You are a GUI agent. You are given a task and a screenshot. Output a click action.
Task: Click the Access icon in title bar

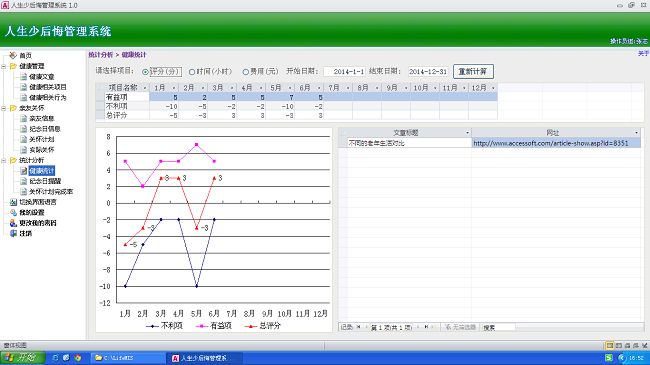tap(5, 5)
